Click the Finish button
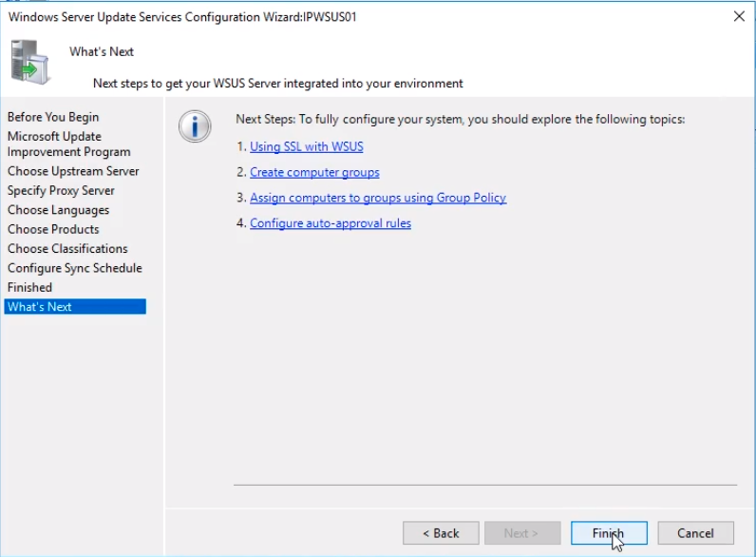 pyautogui.click(x=609, y=533)
